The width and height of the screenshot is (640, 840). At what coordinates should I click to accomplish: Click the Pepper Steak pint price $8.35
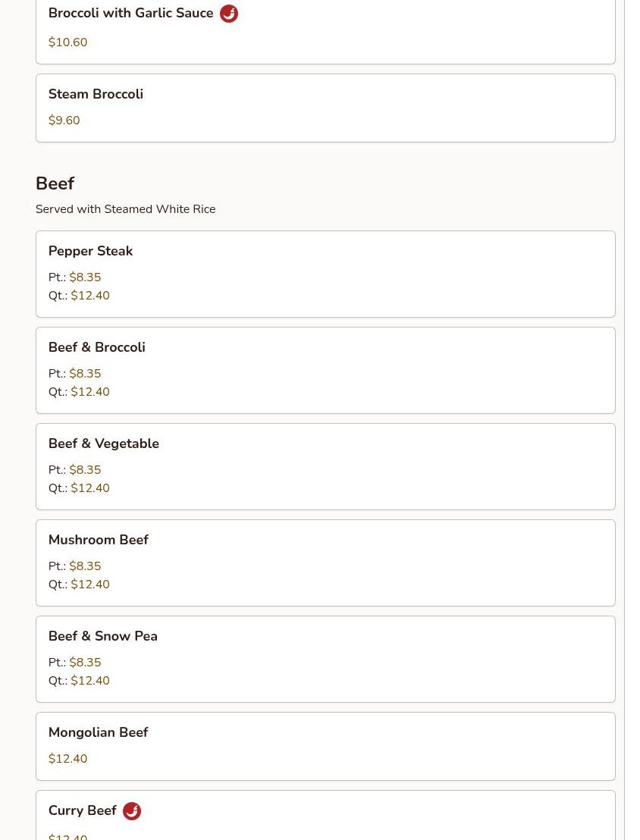(85, 277)
